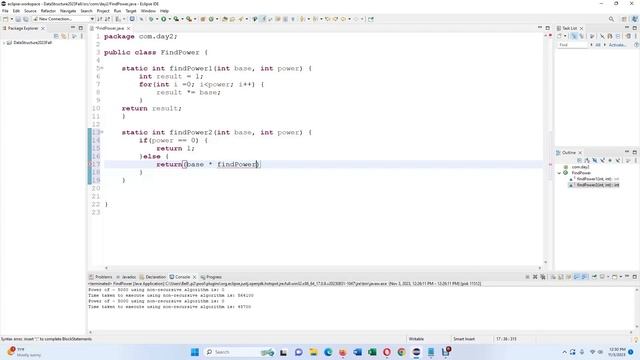Close the FindPower.java editor tab

point(128,29)
